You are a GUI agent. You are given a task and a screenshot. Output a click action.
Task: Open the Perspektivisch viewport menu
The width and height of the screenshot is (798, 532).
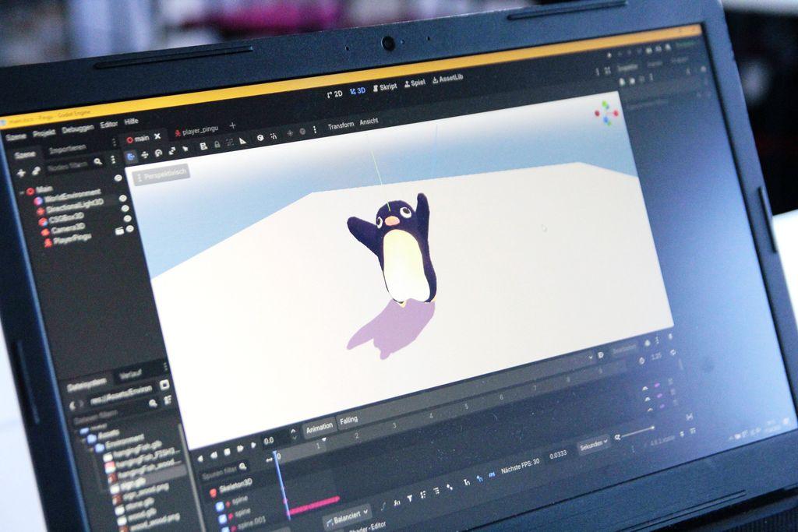pyautogui.click(x=161, y=175)
